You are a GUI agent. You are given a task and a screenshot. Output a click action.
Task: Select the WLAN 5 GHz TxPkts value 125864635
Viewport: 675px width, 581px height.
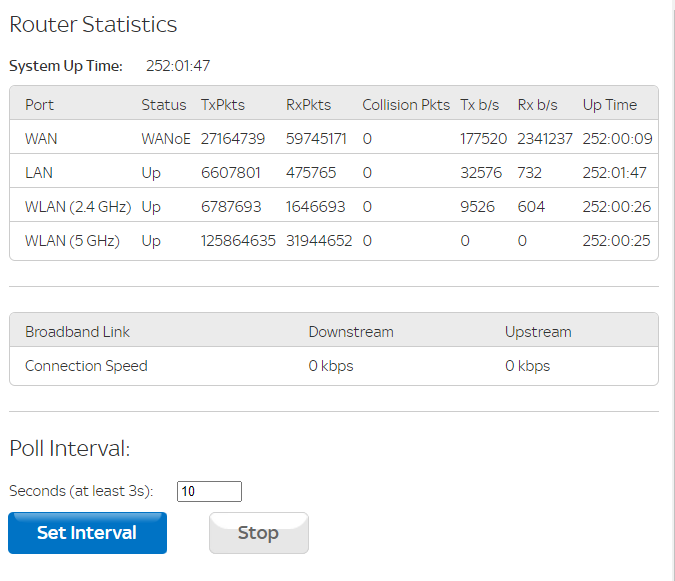[238, 240]
